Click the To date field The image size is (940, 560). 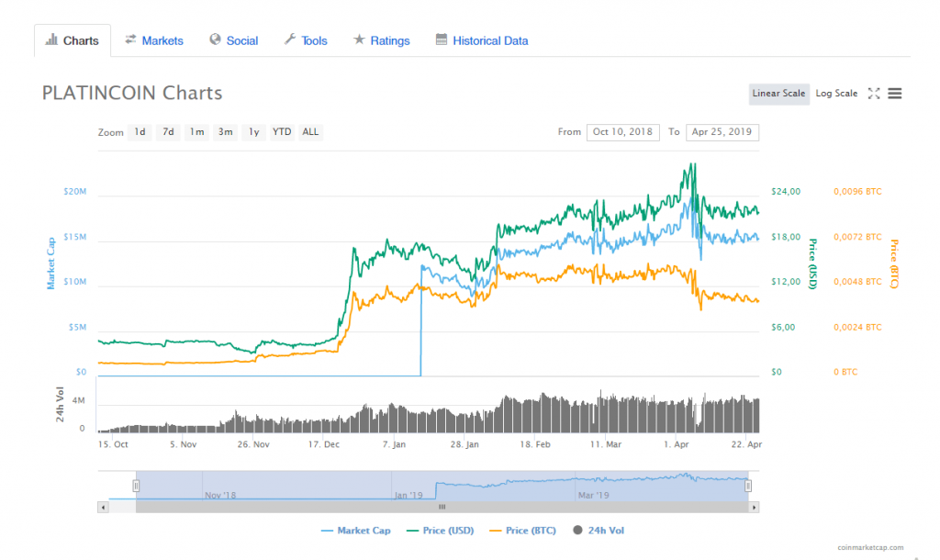722,132
